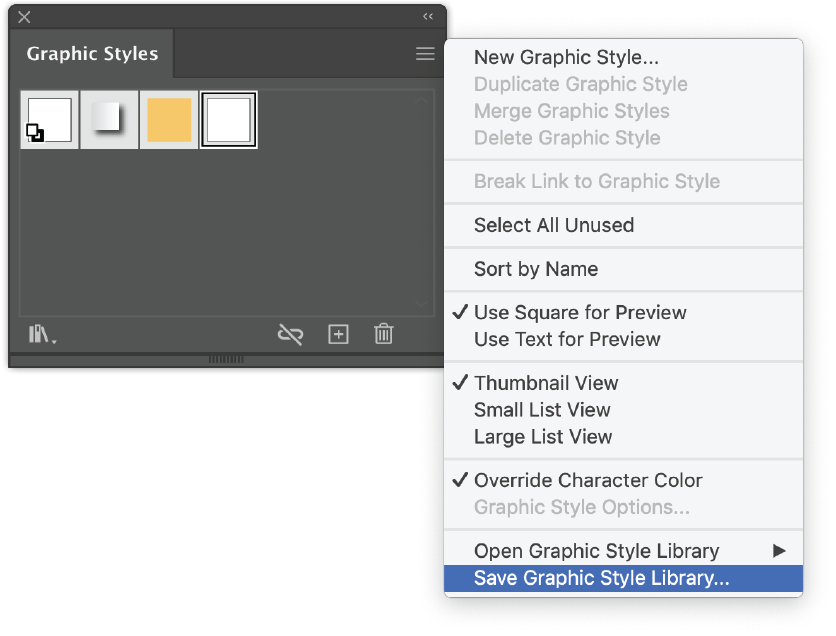Open the panel hamburger menu icon
The width and height of the screenshot is (836, 636).
click(425, 54)
